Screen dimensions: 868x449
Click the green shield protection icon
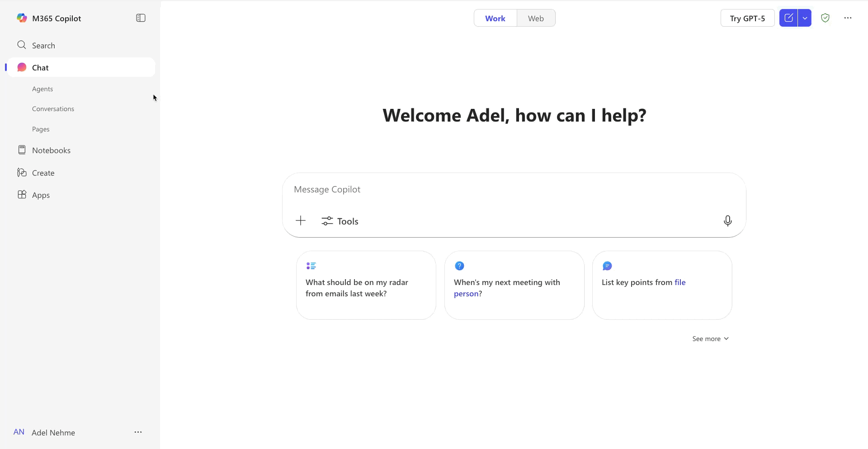(x=825, y=18)
